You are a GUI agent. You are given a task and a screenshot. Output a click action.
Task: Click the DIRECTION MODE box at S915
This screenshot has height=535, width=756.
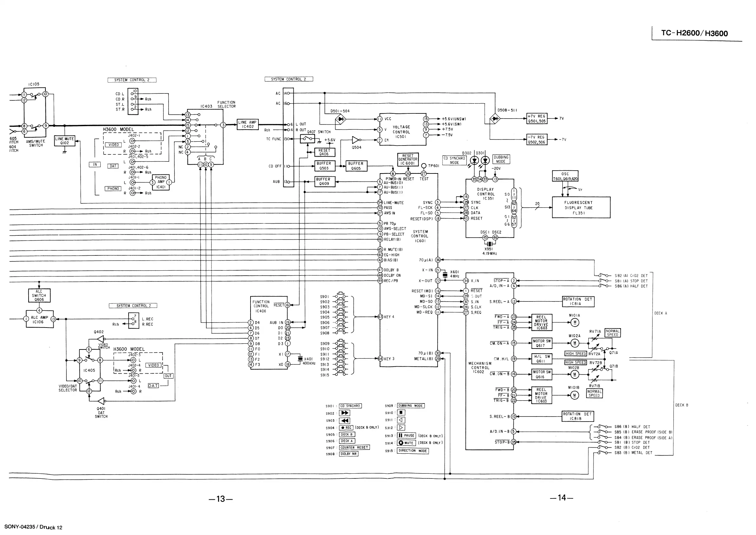(x=412, y=451)
